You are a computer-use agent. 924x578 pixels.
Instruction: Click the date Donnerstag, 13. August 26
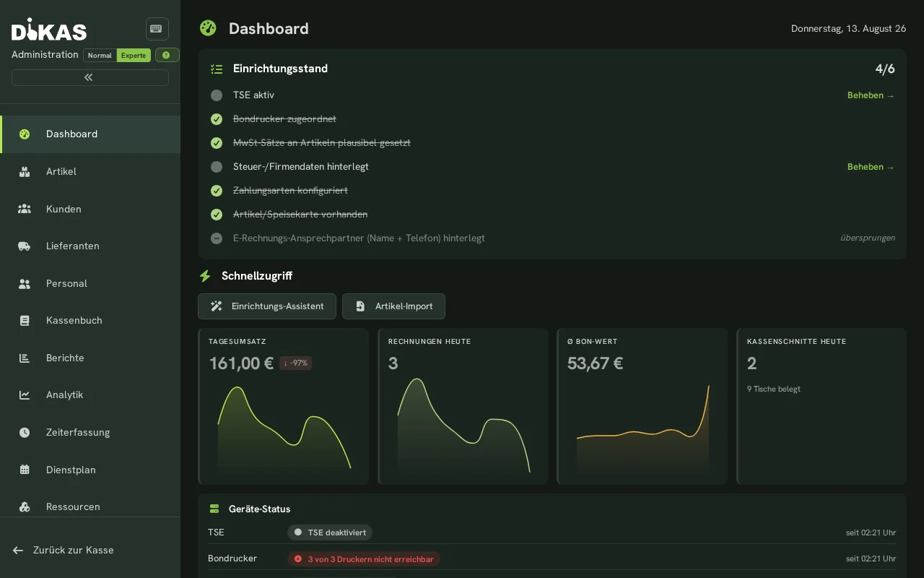pos(848,29)
